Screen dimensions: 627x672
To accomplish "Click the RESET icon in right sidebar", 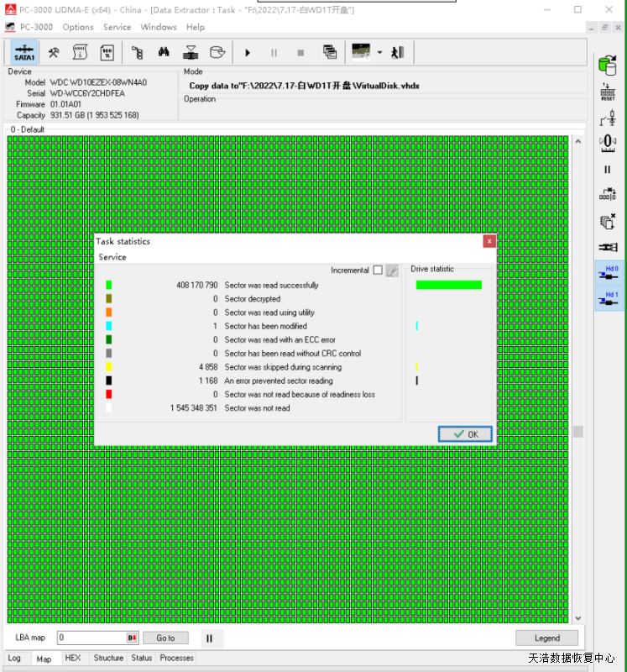I will (x=608, y=92).
